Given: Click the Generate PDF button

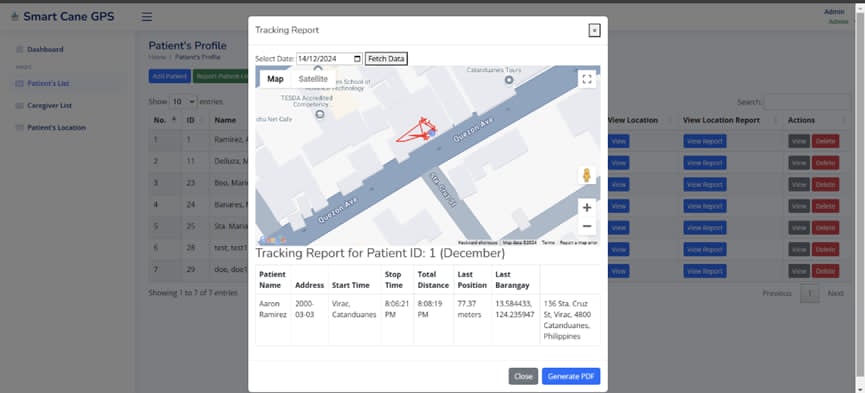Looking at the screenshot, I should coord(571,376).
